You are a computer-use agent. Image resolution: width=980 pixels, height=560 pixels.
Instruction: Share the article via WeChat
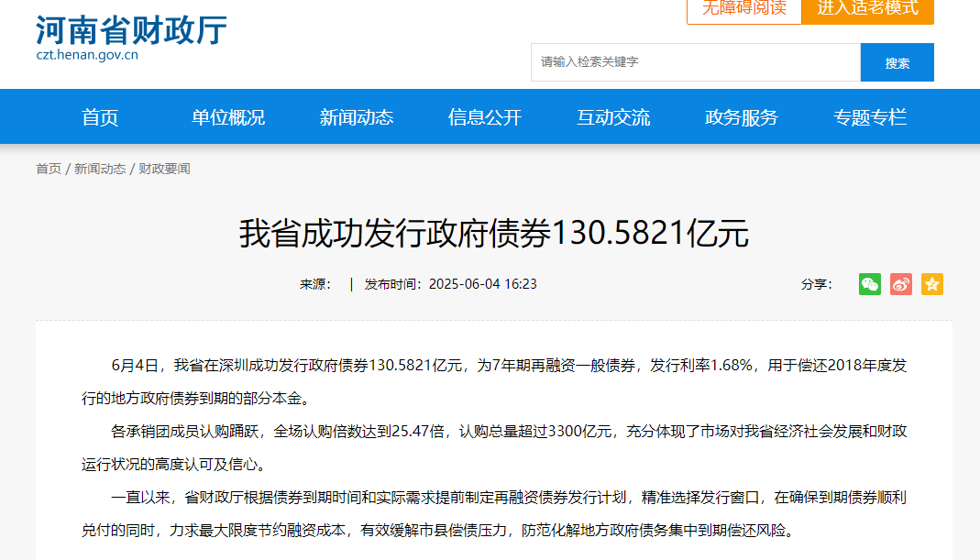pos(869,284)
